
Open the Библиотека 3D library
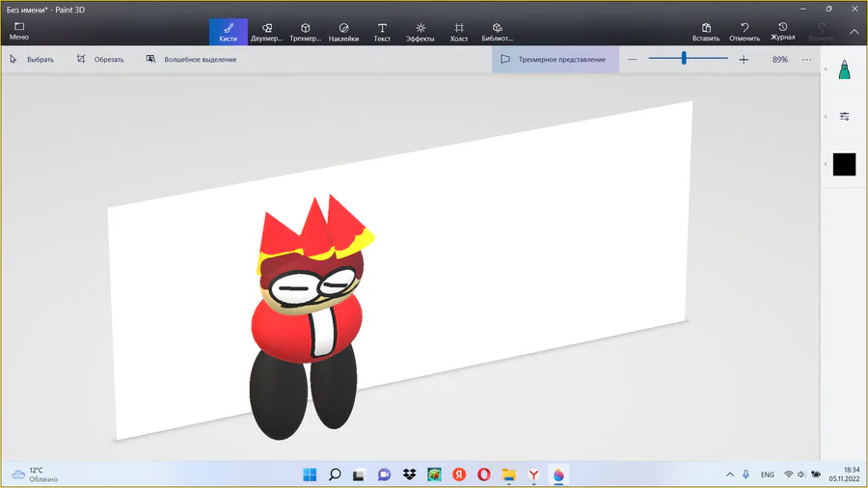pos(497,32)
